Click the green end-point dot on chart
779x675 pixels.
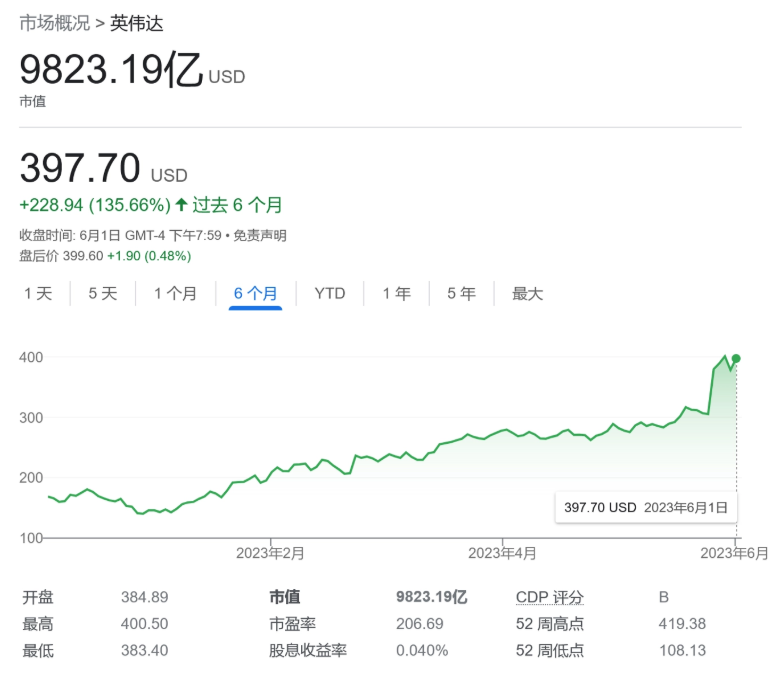coord(736,358)
